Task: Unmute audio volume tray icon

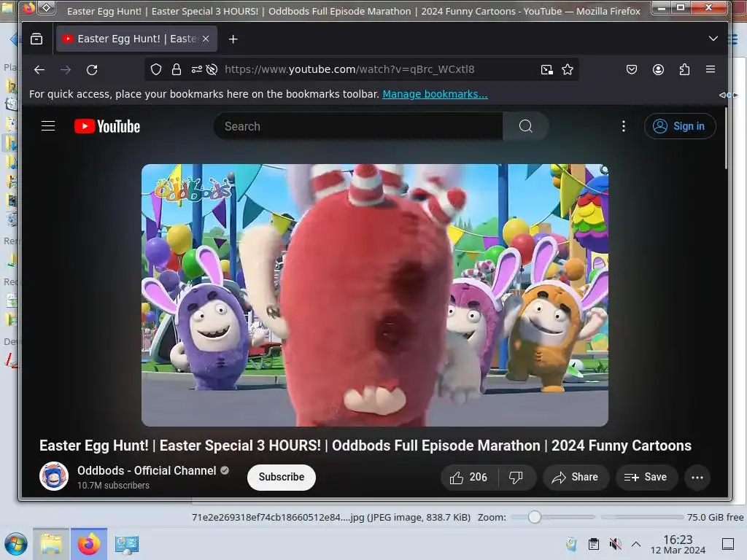Action: (x=615, y=544)
